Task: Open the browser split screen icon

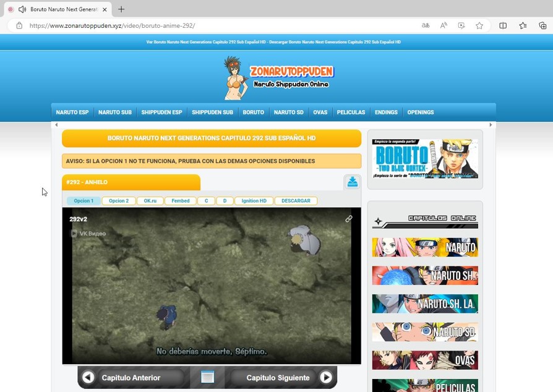Action: [x=503, y=25]
